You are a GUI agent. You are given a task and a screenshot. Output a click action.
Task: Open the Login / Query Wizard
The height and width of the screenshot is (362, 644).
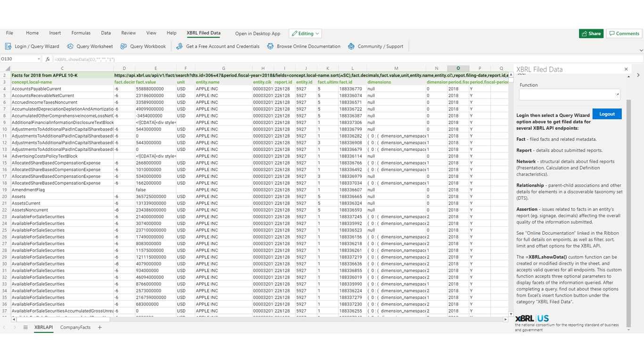click(x=32, y=46)
